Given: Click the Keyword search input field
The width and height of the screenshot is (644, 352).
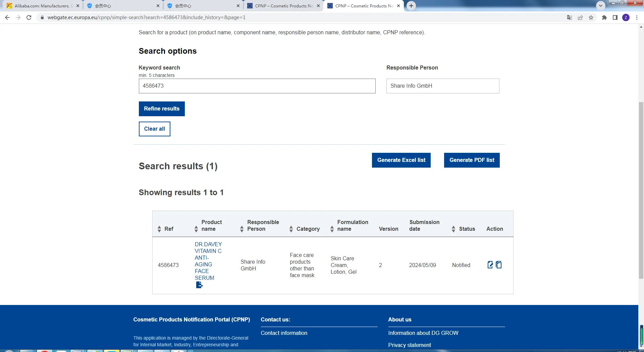Looking at the screenshot, I should (x=257, y=86).
